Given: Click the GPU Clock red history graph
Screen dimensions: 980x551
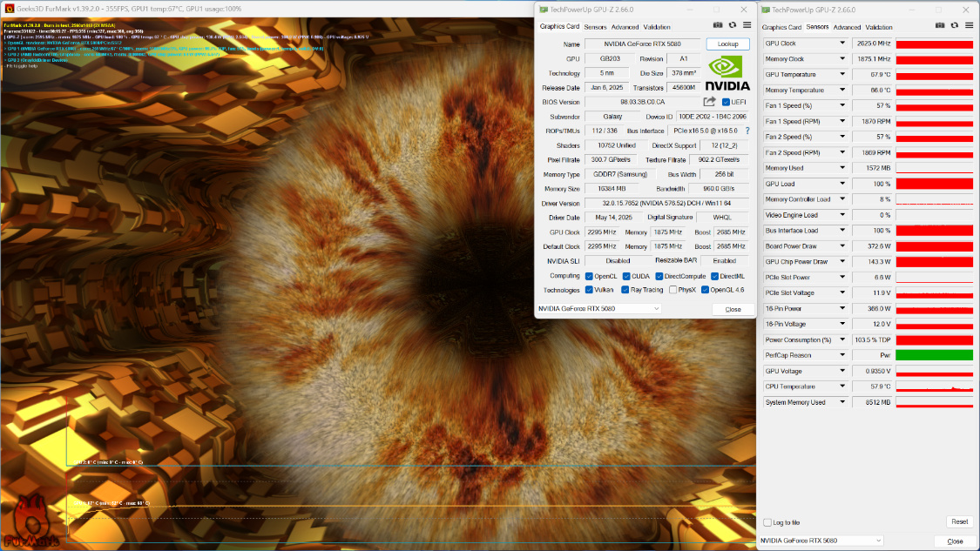Looking at the screenshot, I should click(x=935, y=44).
